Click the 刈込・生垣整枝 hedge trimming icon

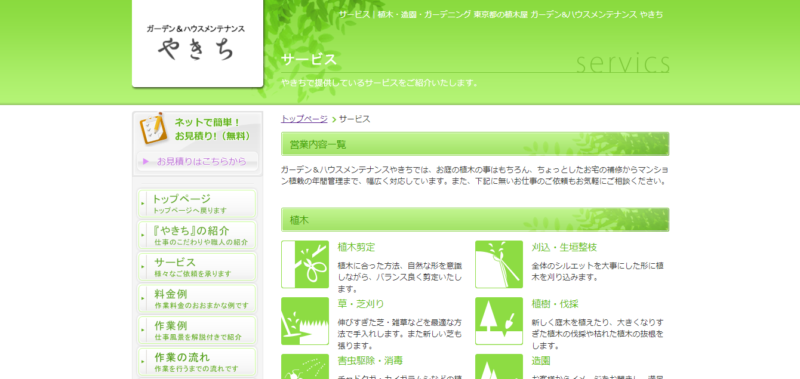click(499, 264)
